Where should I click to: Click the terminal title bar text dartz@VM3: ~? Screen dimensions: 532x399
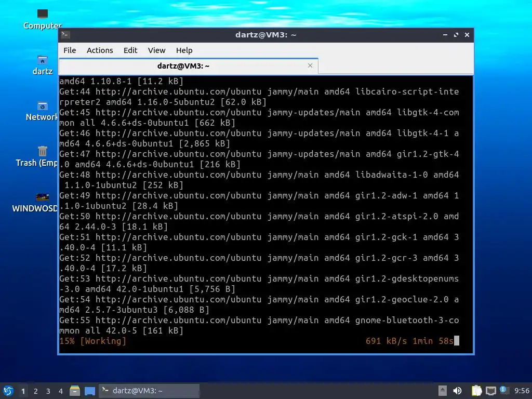point(266,35)
